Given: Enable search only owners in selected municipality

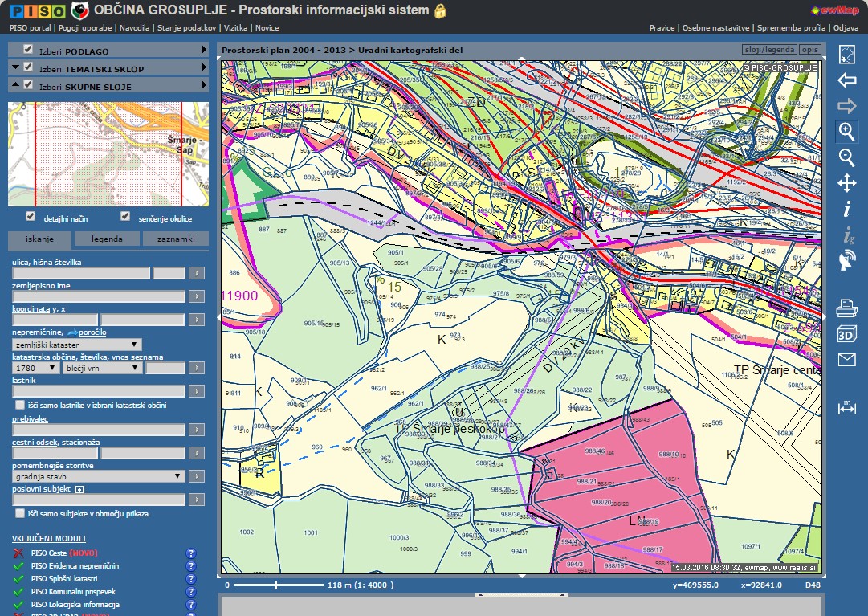Looking at the screenshot, I should pos(20,406).
